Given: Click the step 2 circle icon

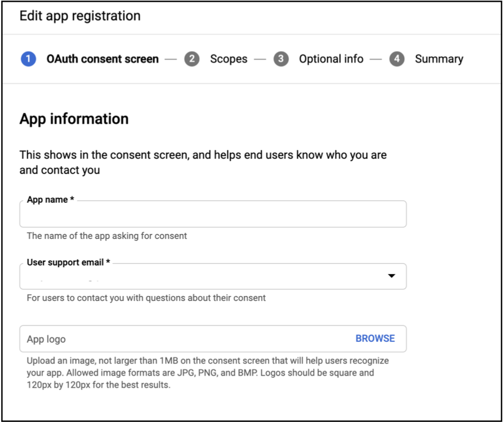Looking at the screenshot, I should tap(191, 59).
